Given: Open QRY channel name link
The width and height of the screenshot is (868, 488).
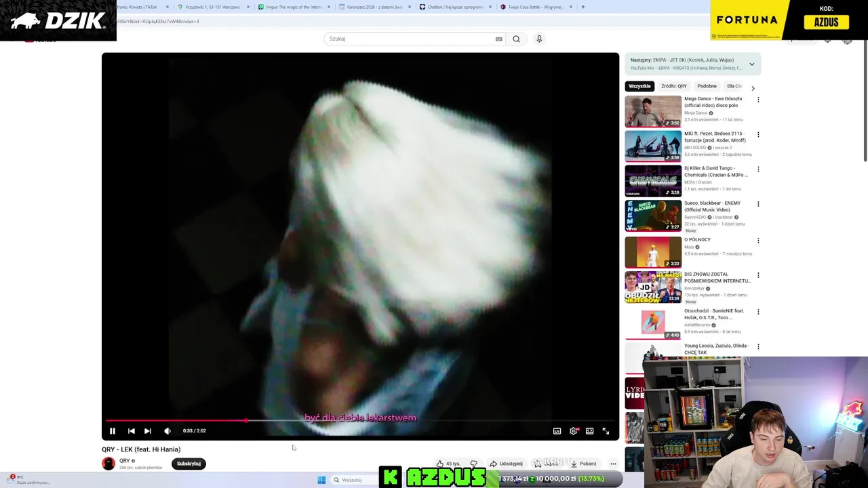Looking at the screenshot, I should click(x=125, y=461).
